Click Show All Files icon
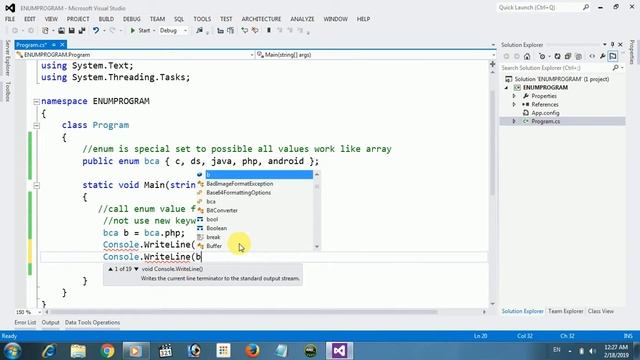 point(578,56)
